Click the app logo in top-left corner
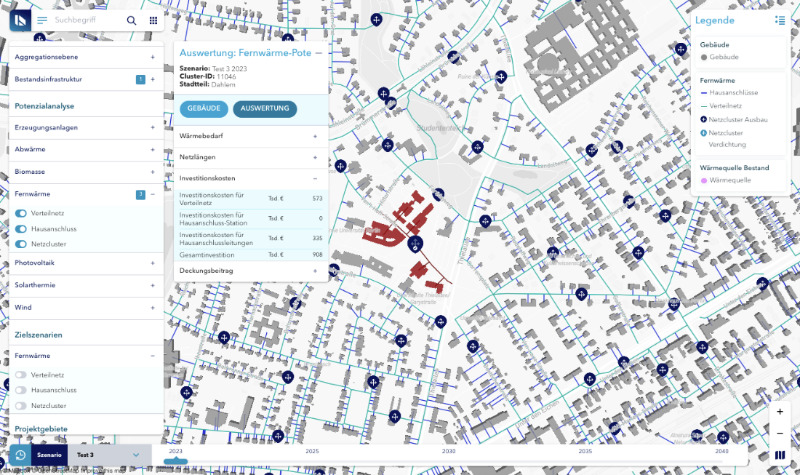Image resolution: width=800 pixels, height=475 pixels. (18, 20)
